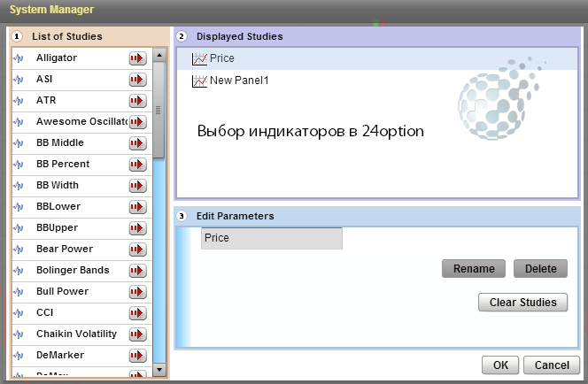Viewport: 588px width, 384px height.
Task: Add the ATR study with its red arrow
Action: [x=137, y=100]
